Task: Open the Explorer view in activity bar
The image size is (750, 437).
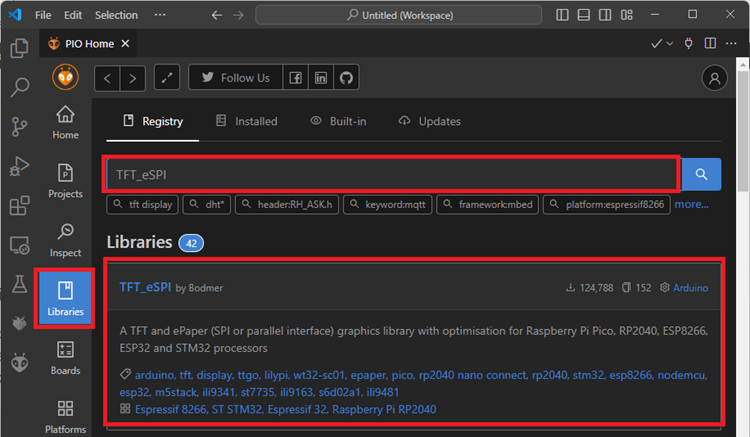Action: (x=19, y=48)
